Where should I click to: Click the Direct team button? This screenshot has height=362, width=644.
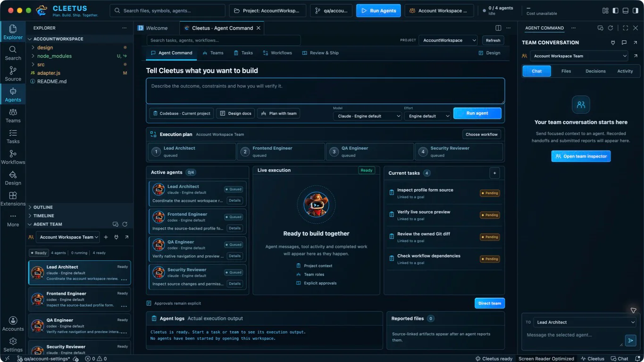coord(489,303)
